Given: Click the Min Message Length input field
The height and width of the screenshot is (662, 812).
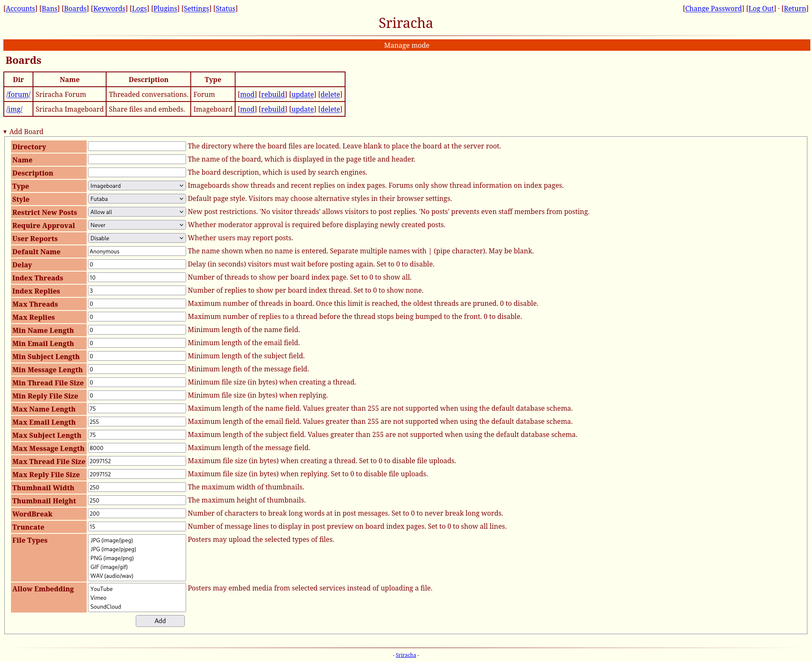Looking at the screenshot, I should 137,369.
